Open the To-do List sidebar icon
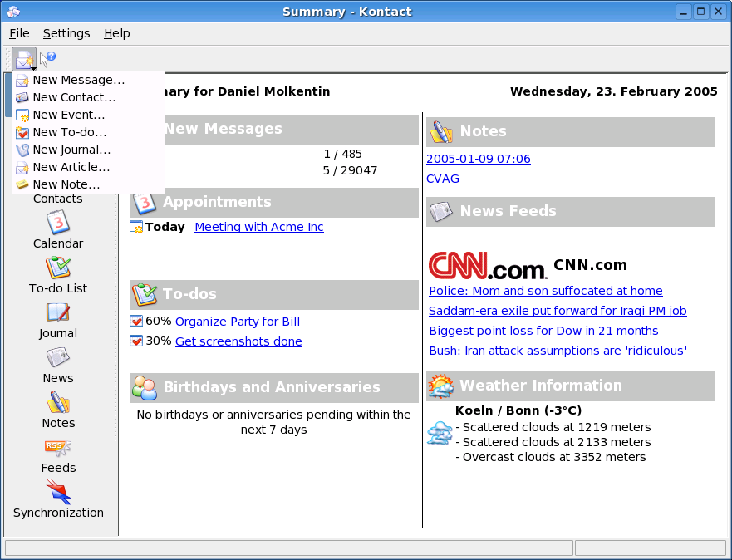 click(57, 267)
